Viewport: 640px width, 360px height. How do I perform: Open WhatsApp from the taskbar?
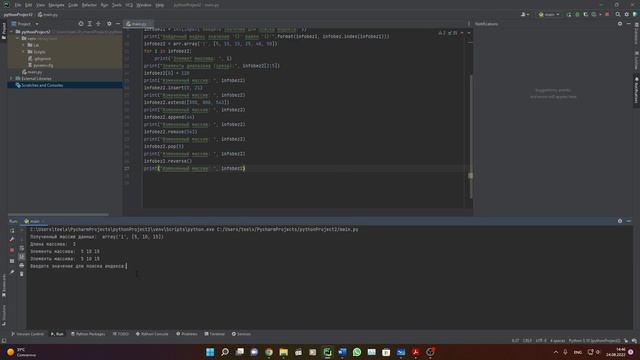[x=357, y=352]
